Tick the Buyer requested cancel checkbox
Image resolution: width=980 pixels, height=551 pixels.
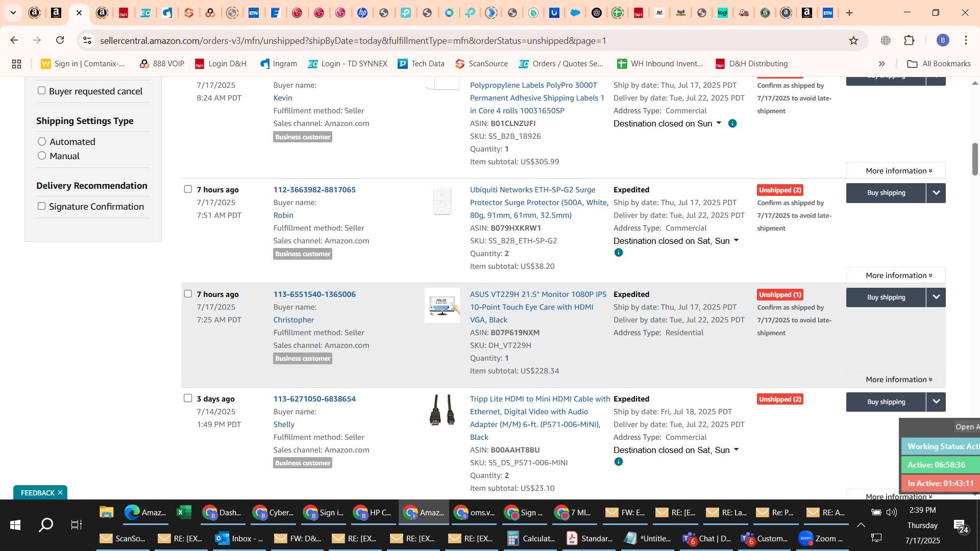point(41,90)
